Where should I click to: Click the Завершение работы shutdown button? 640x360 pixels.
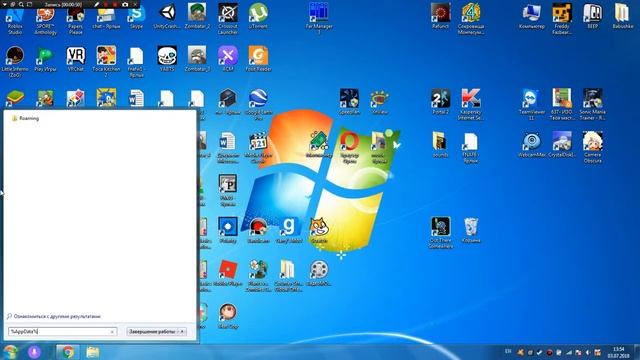(x=152, y=331)
